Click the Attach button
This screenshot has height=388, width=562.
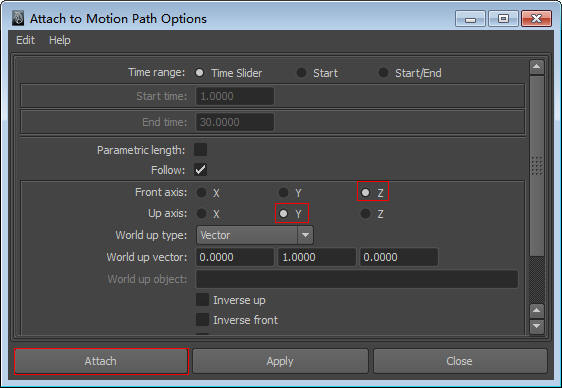tap(101, 361)
